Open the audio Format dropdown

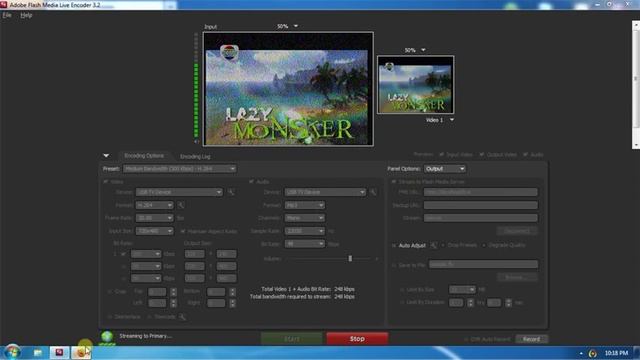[x=304, y=205]
